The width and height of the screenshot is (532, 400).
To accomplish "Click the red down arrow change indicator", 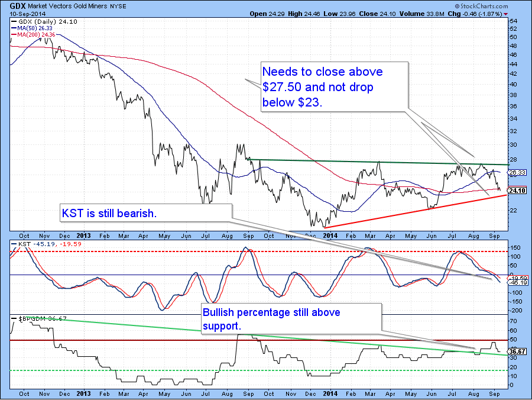I will coord(506,14).
